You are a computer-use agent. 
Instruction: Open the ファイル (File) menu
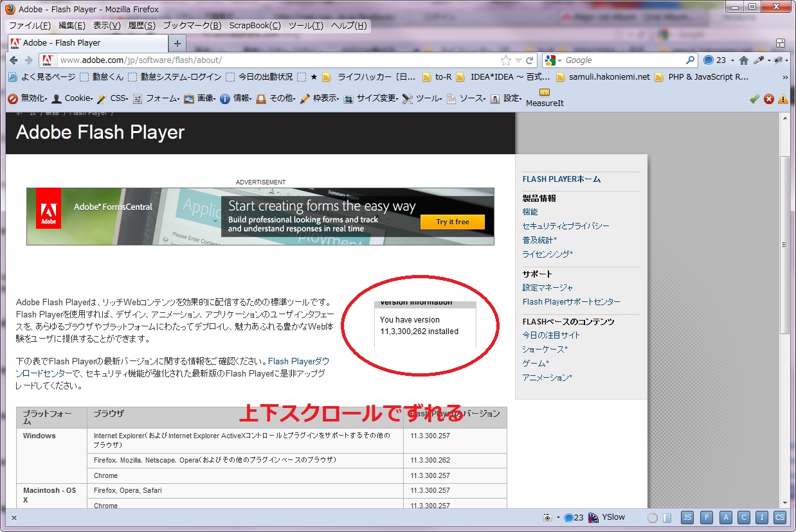coord(30,26)
